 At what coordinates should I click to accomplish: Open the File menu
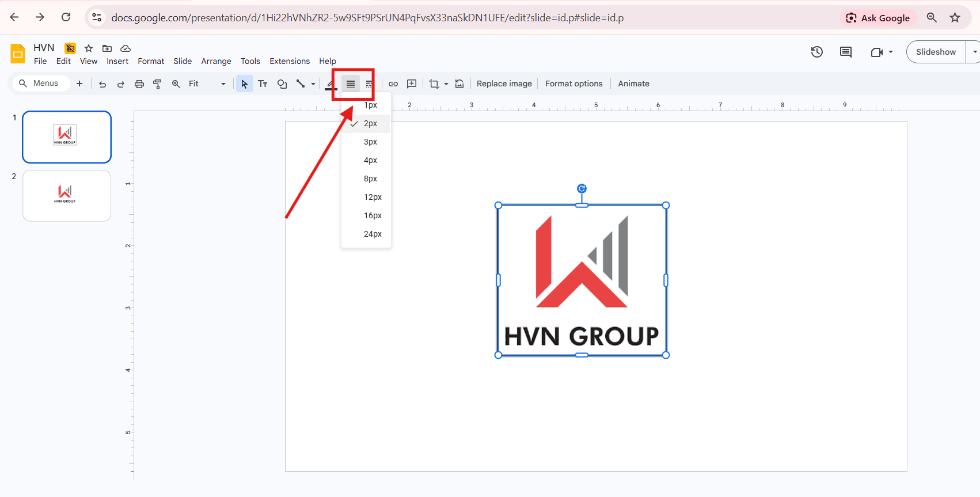coord(40,61)
